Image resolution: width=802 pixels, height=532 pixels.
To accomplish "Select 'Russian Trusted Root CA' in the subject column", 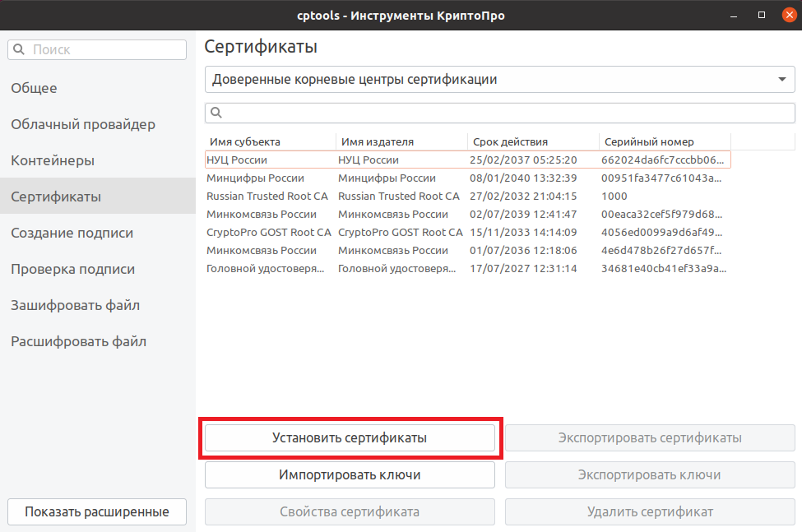I will click(267, 197).
